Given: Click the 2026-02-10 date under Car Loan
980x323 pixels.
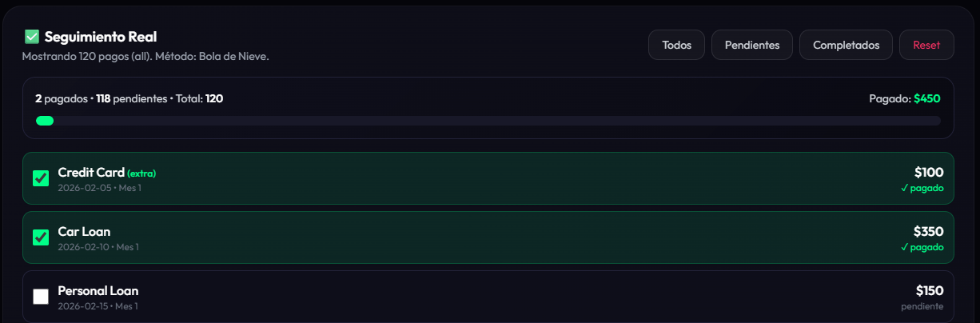Looking at the screenshot, I should [x=84, y=247].
